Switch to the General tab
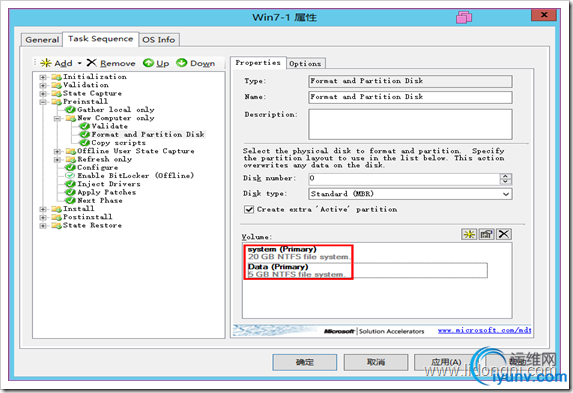The width and height of the screenshot is (573, 393). pyautogui.click(x=42, y=40)
